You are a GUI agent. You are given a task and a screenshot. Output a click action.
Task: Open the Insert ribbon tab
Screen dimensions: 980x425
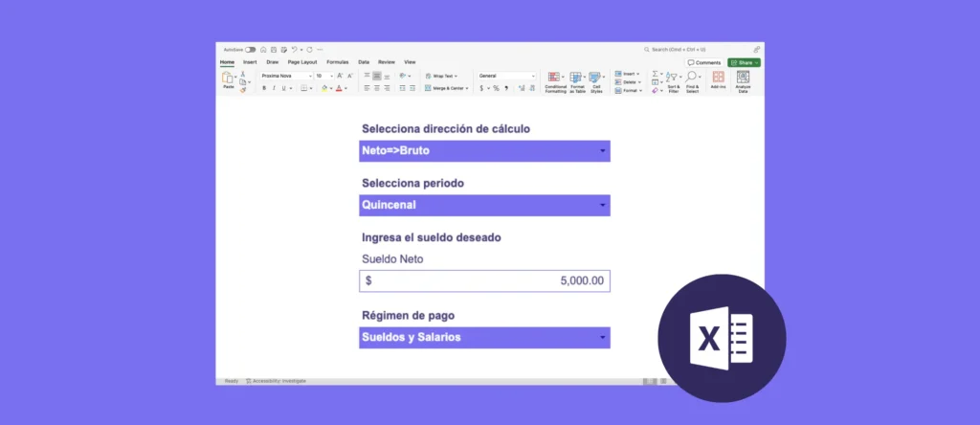coord(250,62)
